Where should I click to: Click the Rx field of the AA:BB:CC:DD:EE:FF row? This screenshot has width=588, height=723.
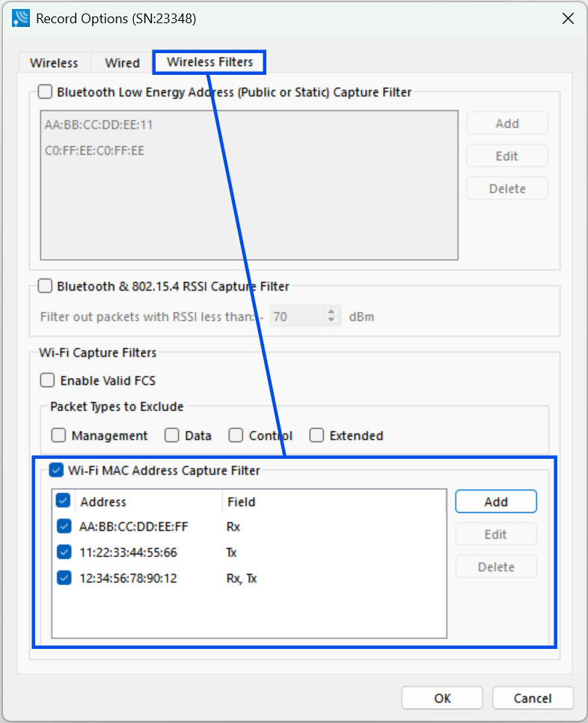click(233, 527)
